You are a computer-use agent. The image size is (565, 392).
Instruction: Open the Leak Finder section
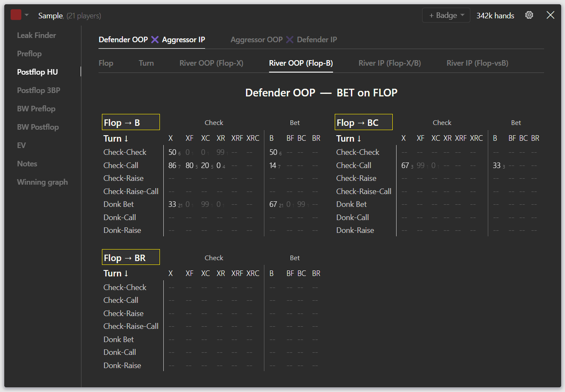(x=37, y=35)
